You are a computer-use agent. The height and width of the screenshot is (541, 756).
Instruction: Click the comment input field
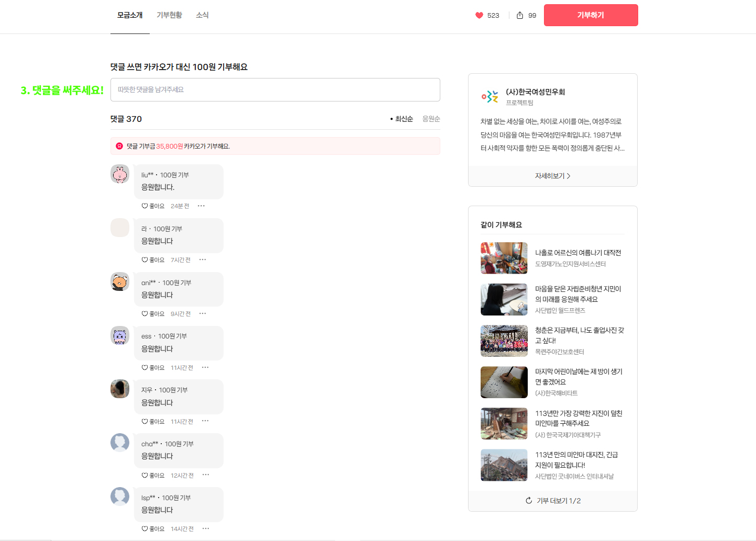[275, 90]
